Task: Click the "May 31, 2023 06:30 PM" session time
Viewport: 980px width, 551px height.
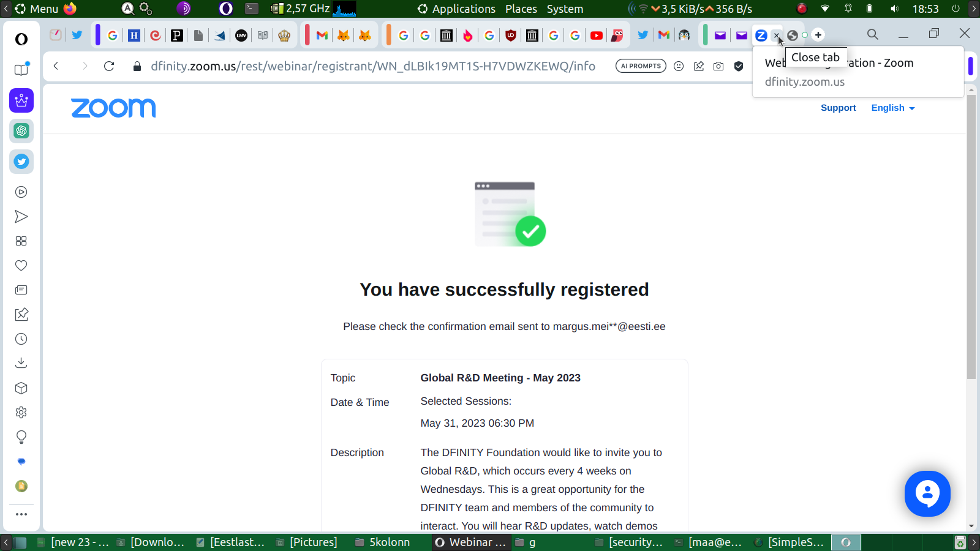Action: 477,423
